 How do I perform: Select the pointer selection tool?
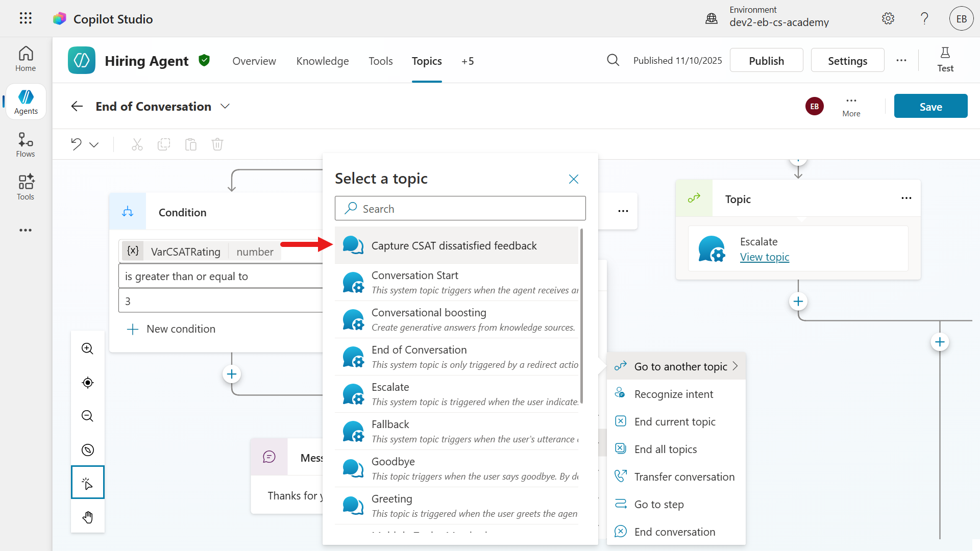88,482
